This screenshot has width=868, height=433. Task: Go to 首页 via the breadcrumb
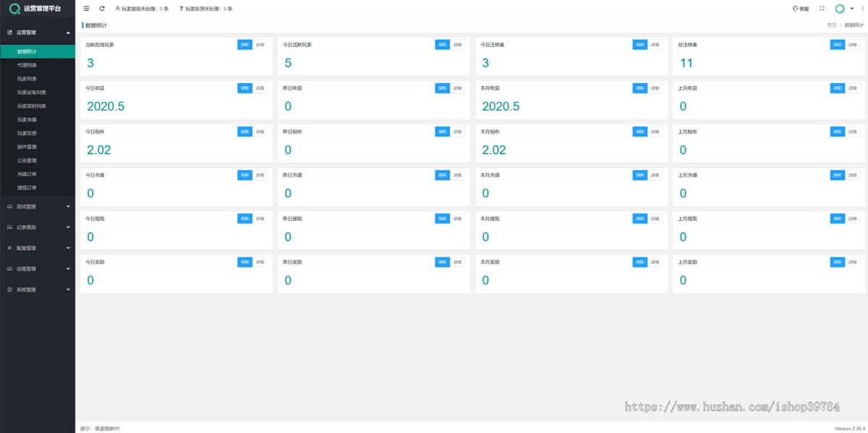click(x=832, y=25)
